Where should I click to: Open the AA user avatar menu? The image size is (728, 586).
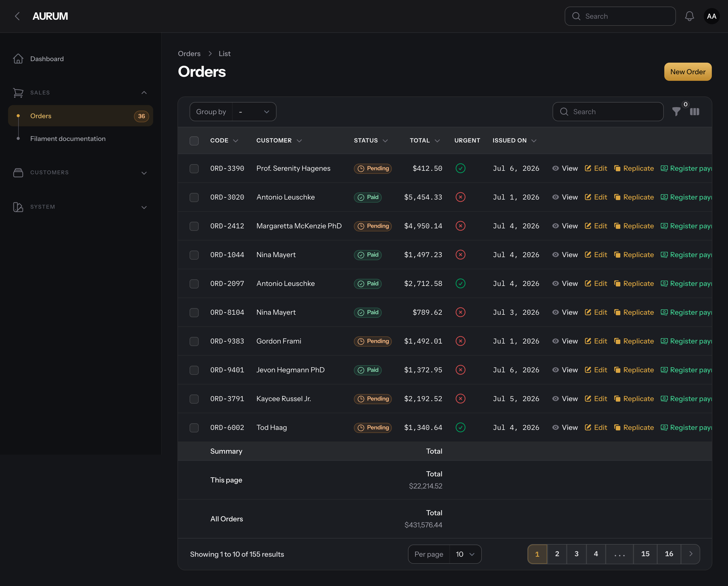click(712, 16)
